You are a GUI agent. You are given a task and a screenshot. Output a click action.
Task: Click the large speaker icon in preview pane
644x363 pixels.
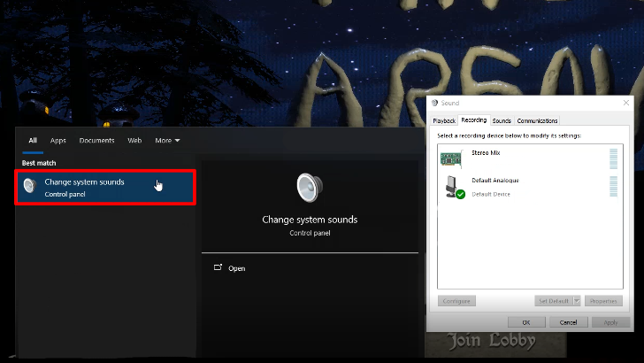pos(310,188)
